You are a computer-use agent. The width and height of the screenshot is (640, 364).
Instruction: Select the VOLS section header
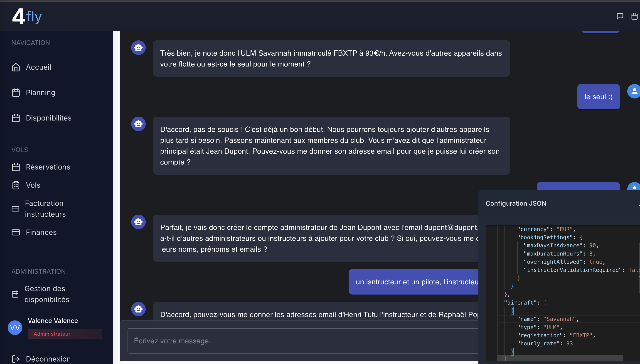pos(20,150)
